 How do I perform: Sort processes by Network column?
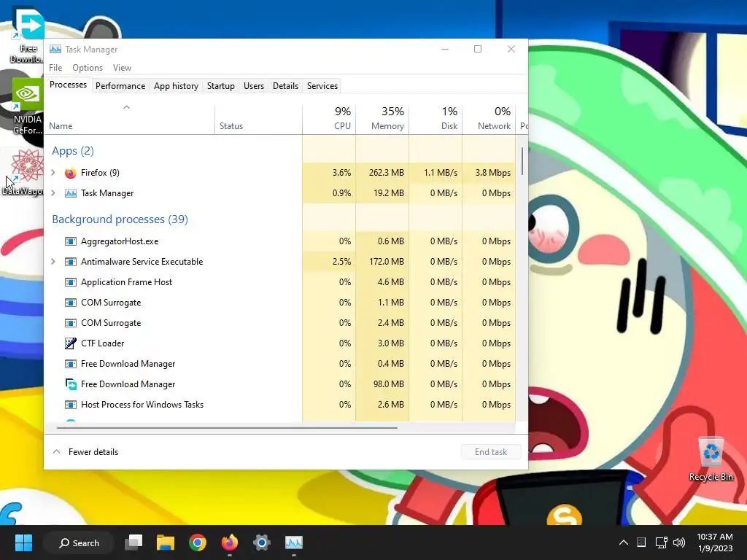pos(489,118)
